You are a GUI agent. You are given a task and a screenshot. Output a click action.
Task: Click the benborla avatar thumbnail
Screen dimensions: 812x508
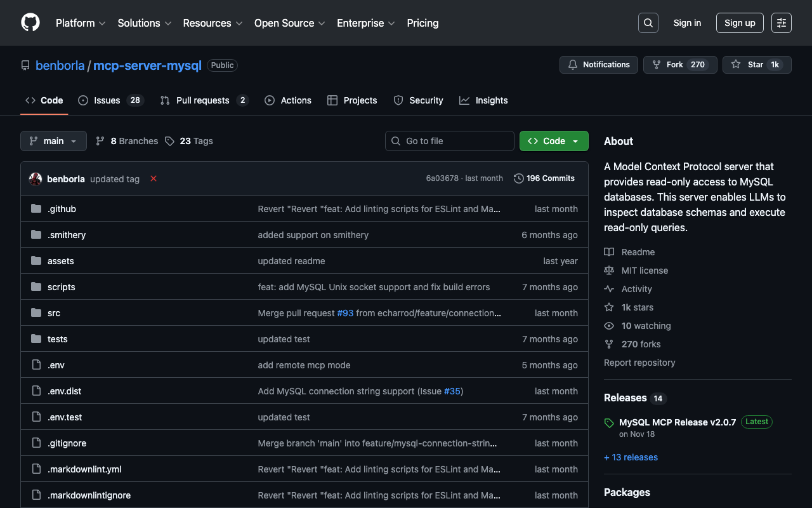point(36,179)
